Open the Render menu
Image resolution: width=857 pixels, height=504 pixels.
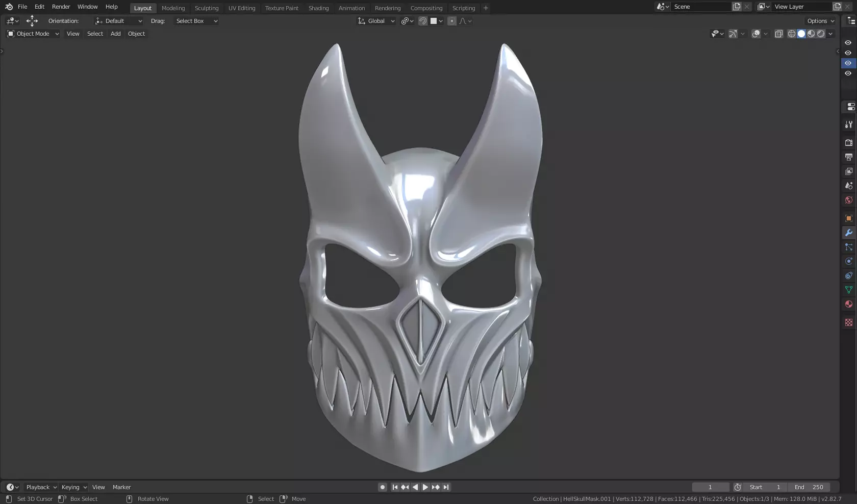click(x=61, y=7)
